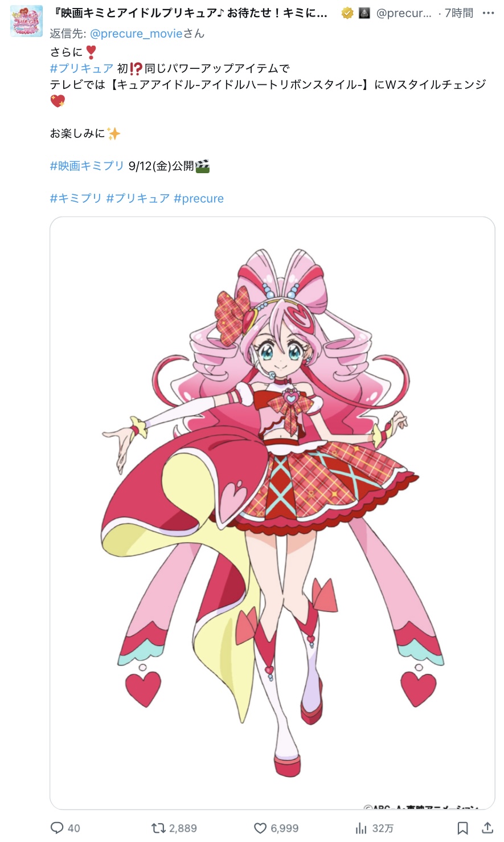Open the share icon beside the bookmark
Screen dimensions: 504x842
tap(487, 828)
